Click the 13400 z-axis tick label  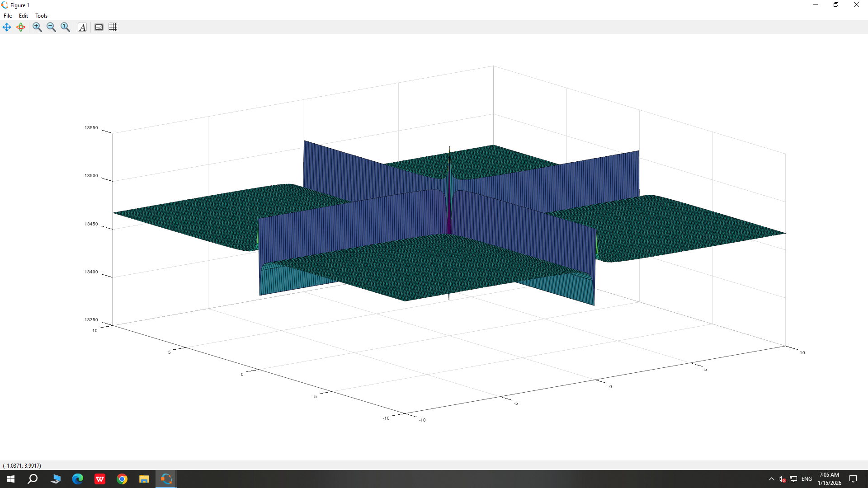point(91,272)
